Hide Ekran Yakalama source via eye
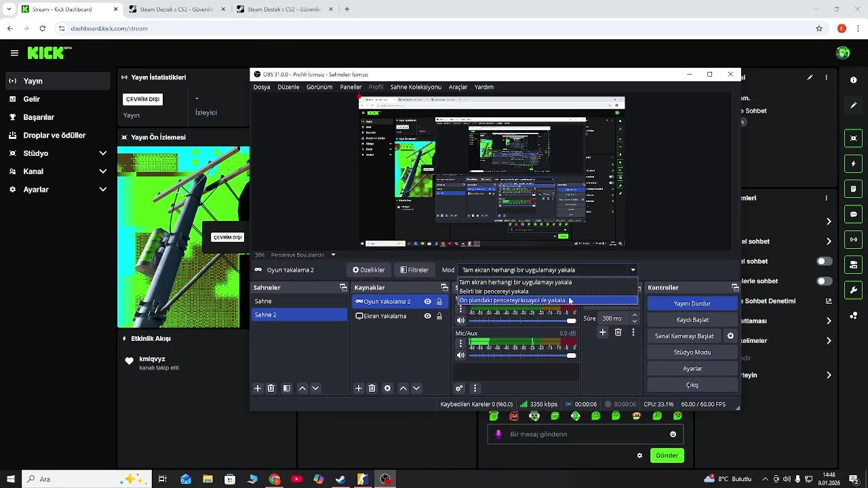 (427, 316)
